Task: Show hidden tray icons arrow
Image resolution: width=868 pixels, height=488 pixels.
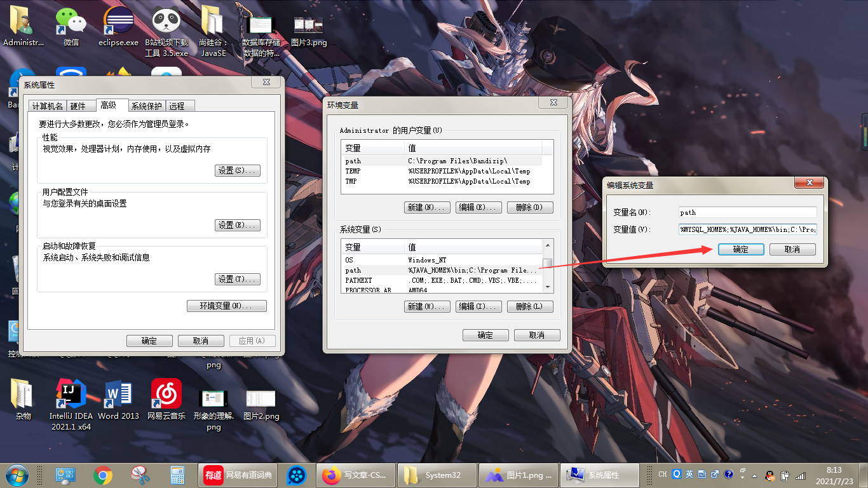Action: tap(754, 475)
